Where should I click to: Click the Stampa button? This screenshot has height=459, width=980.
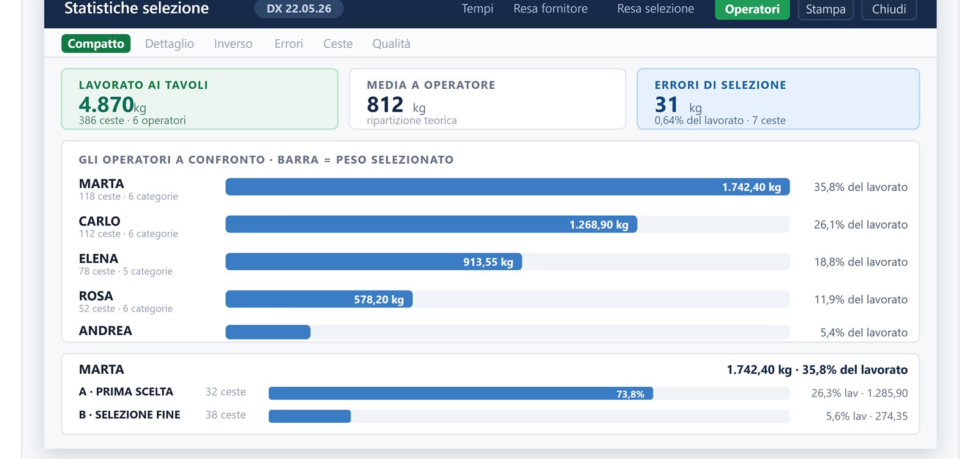click(x=826, y=9)
